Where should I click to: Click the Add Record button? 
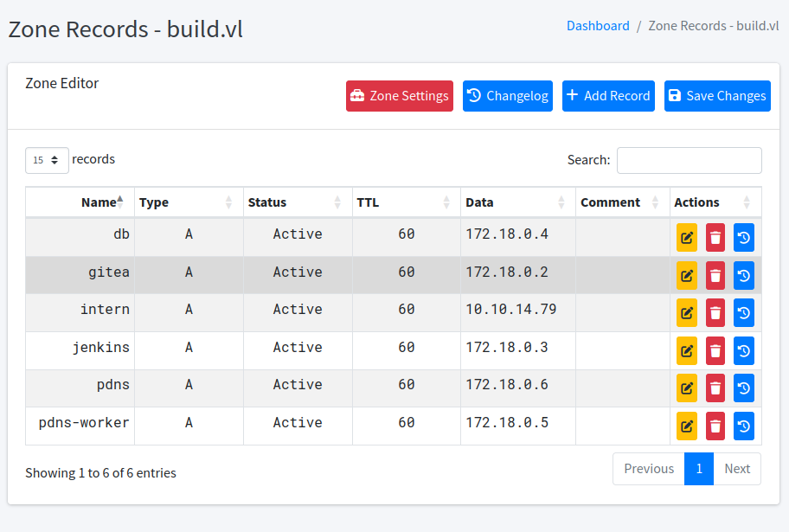608,96
